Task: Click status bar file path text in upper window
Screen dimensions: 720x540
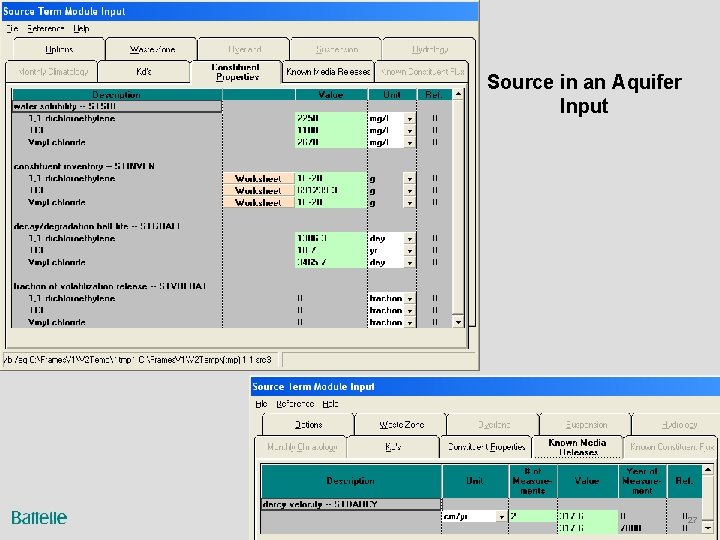Action: coord(137,360)
